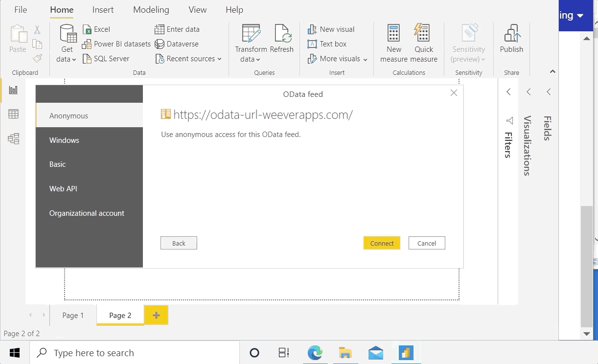Open the Help ribbon tab

click(x=234, y=10)
